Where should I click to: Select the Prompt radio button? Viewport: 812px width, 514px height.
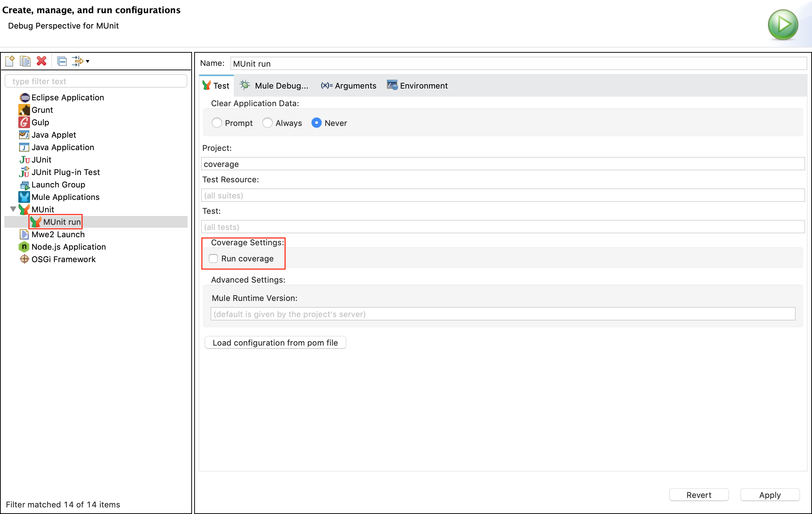pyautogui.click(x=217, y=123)
